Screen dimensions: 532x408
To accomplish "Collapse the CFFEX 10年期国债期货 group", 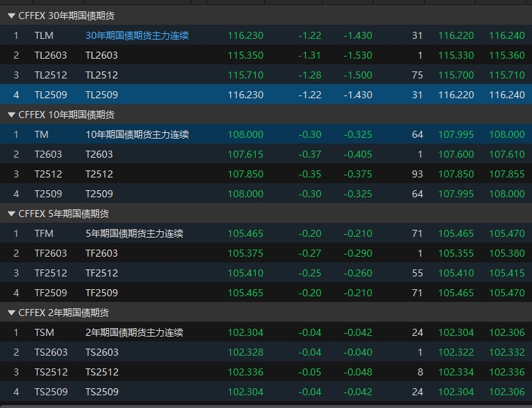I will click(11, 115).
